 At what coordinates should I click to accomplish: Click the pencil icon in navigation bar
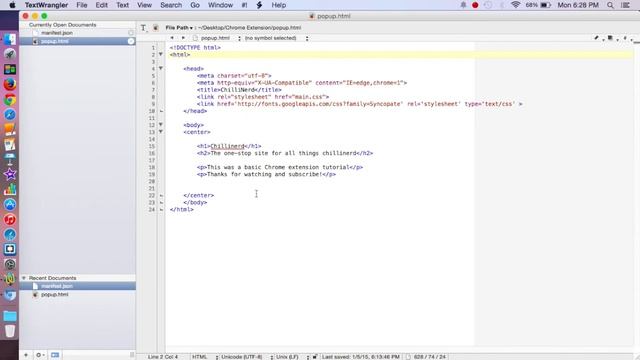click(596, 38)
